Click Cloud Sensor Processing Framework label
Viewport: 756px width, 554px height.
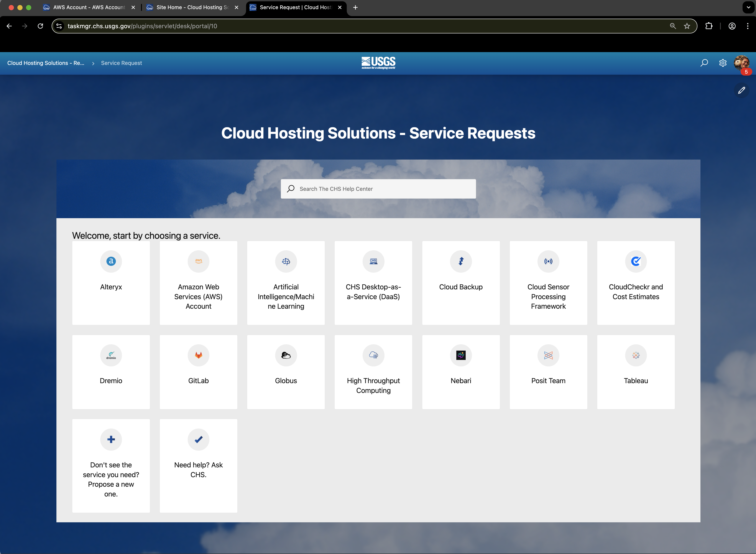coord(549,297)
